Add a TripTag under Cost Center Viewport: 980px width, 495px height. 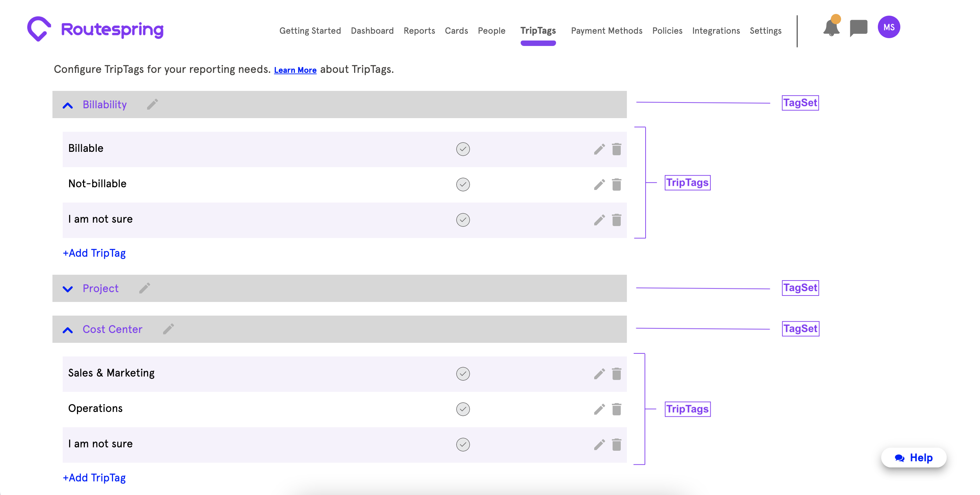(94, 478)
